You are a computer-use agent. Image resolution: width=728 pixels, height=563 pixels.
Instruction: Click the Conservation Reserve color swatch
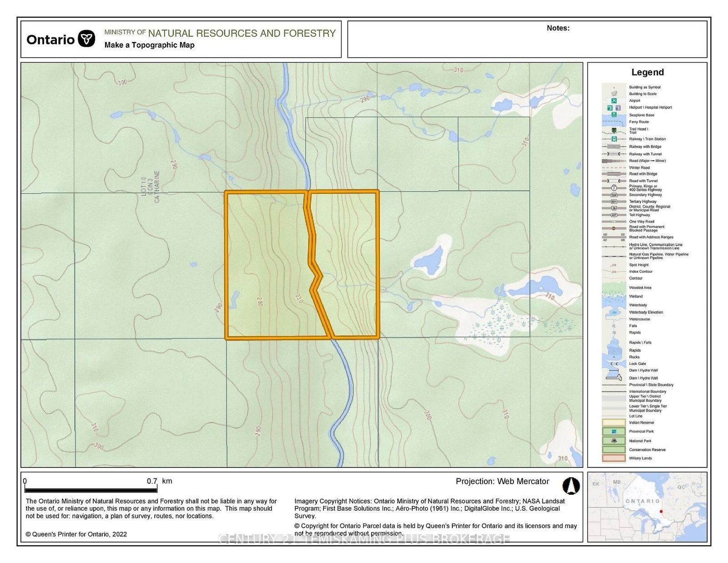pyautogui.click(x=614, y=450)
